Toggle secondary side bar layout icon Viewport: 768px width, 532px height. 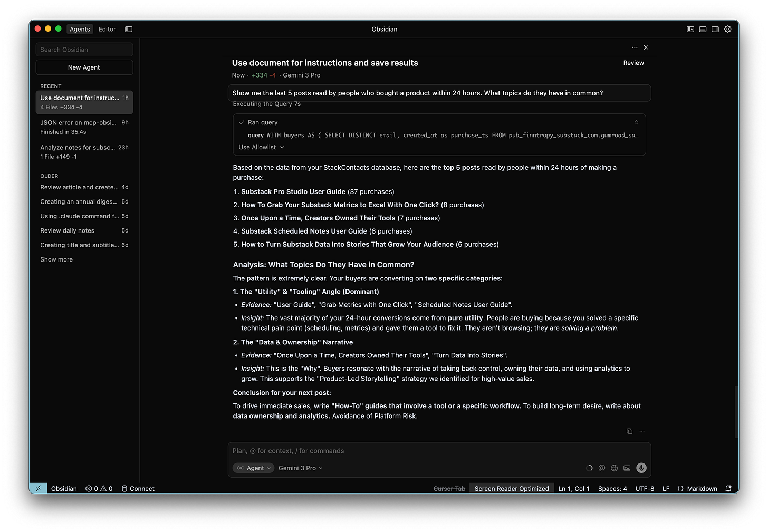715,30
